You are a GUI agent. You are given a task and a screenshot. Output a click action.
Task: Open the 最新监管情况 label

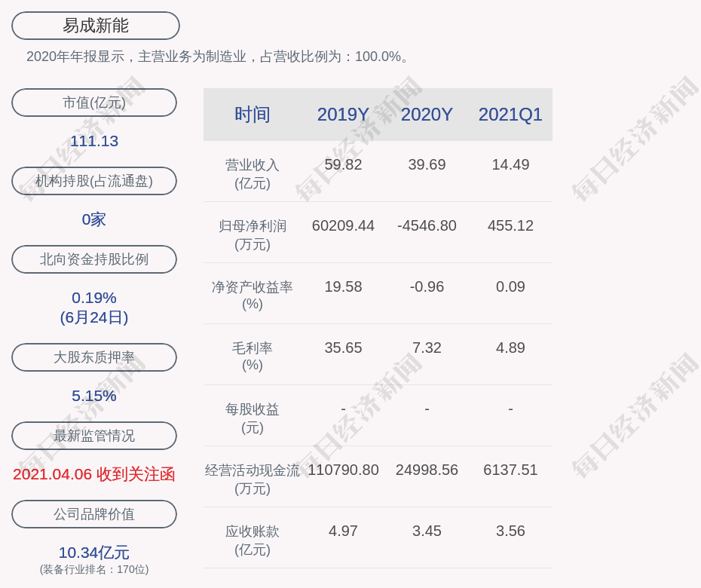[x=94, y=436]
